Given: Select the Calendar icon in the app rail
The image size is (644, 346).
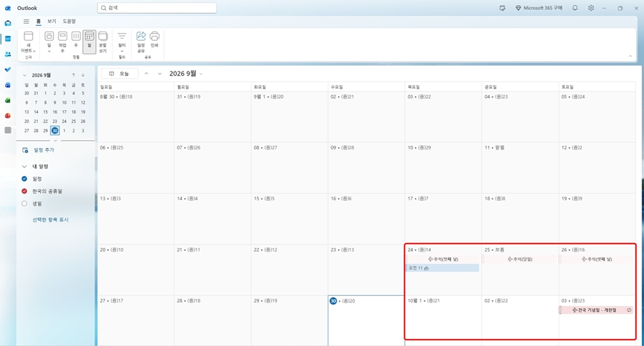Looking at the screenshot, I should coord(8,39).
